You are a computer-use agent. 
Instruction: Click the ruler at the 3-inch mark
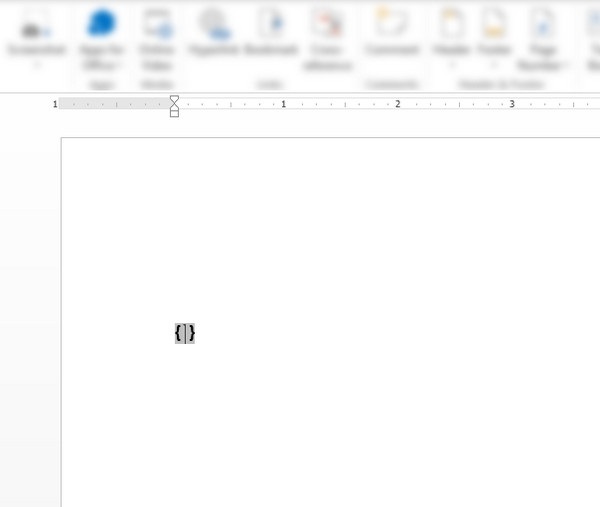point(511,104)
